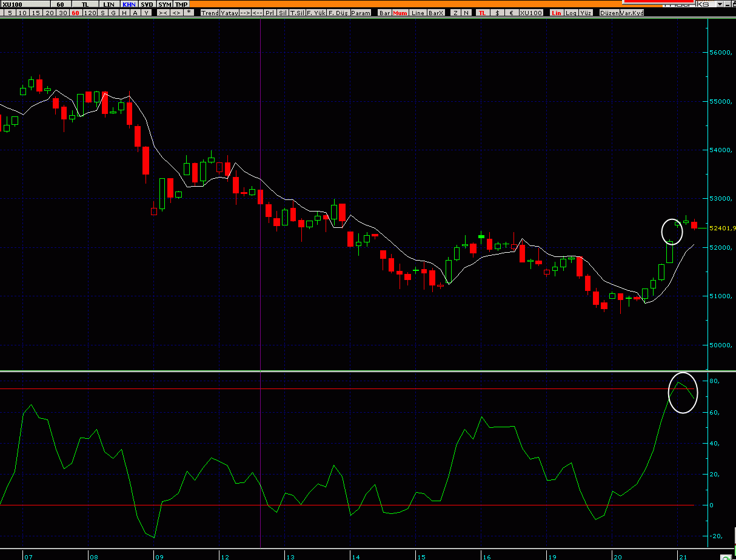
Task: Select Lin linear scale
Action: [556, 13]
